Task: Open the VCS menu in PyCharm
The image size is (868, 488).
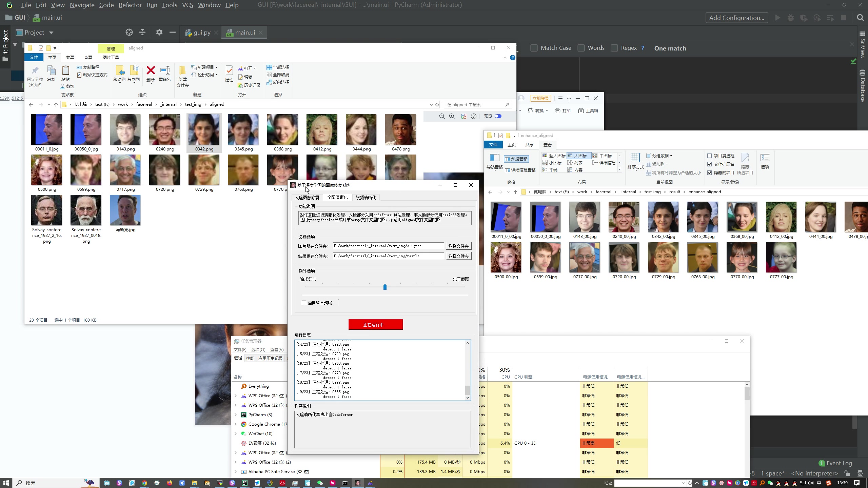Action: (x=187, y=5)
